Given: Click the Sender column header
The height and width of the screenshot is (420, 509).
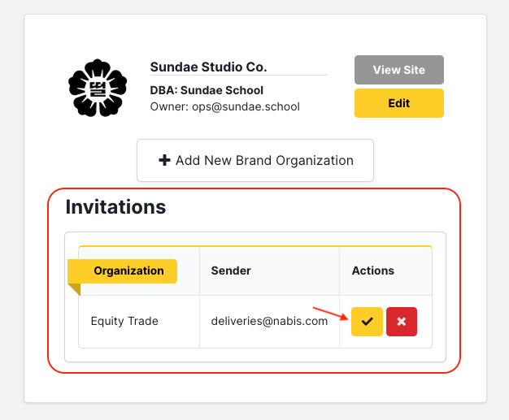Looking at the screenshot, I should coord(231,271).
